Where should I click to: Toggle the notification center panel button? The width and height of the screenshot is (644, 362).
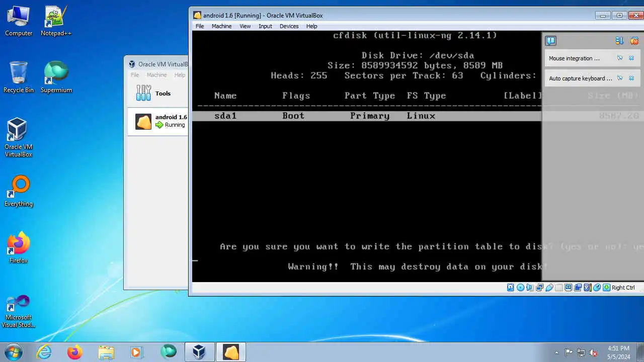(551, 41)
